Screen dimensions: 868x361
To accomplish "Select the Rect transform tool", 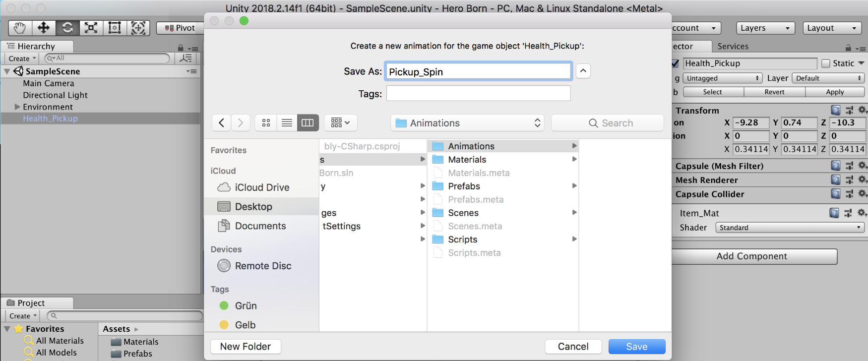I will coord(115,28).
